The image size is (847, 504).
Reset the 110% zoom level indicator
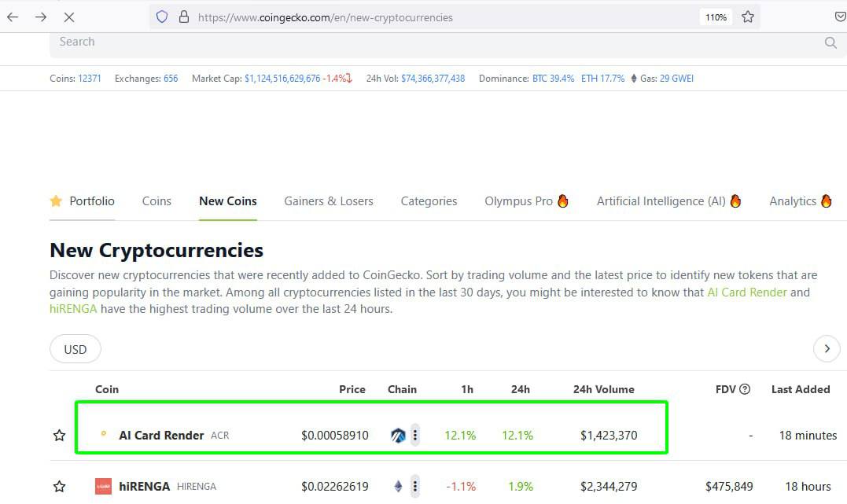coord(716,17)
